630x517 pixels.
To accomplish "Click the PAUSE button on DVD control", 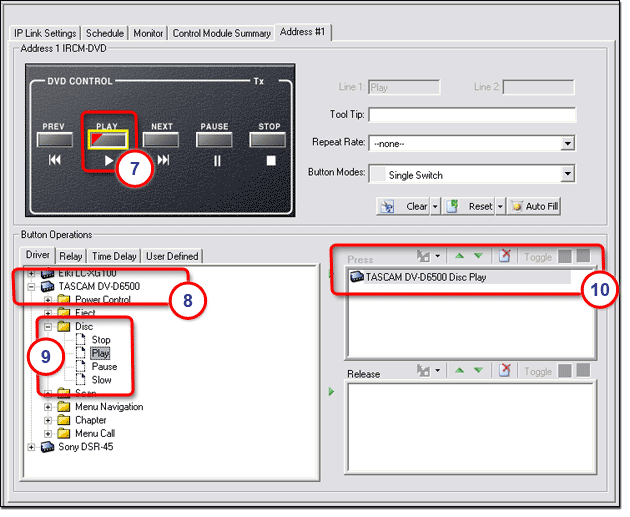I will (x=214, y=140).
